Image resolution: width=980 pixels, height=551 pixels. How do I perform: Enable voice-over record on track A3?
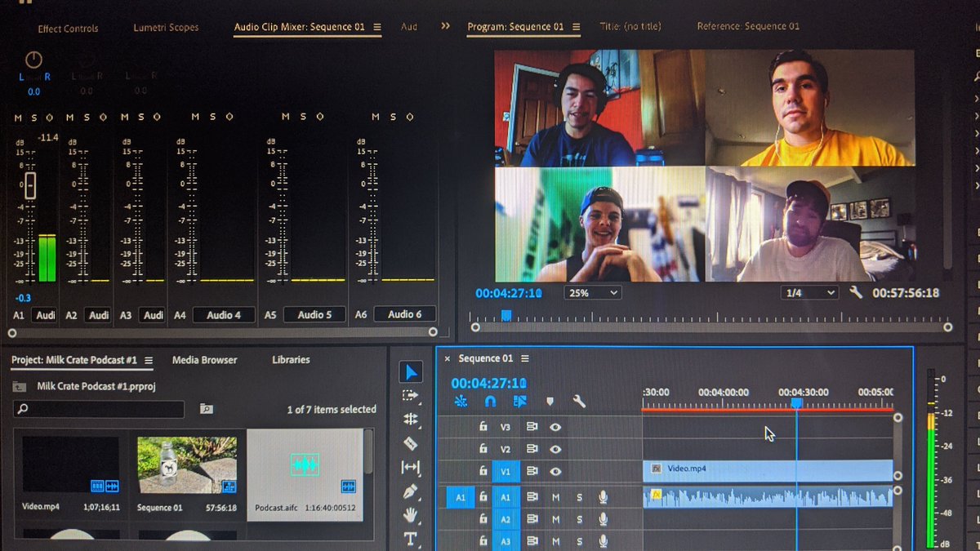[603, 541]
